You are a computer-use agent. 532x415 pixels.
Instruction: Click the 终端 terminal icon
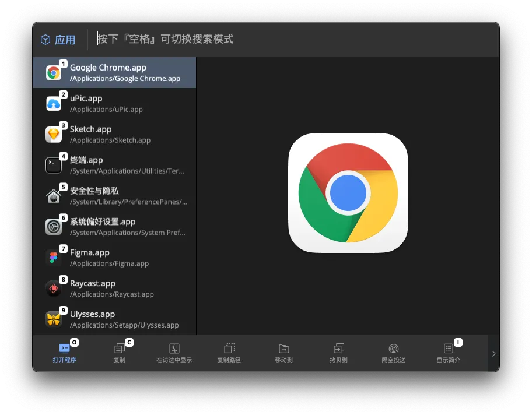pyautogui.click(x=54, y=165)
